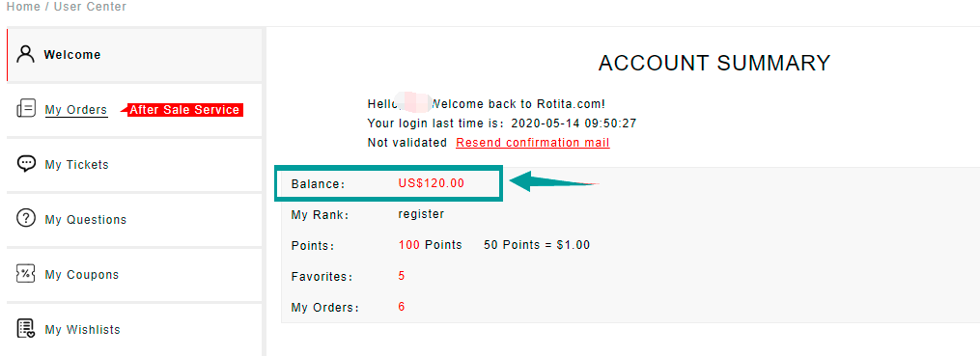
Task: Click the Welcome user profile icon
Action: 26,54
